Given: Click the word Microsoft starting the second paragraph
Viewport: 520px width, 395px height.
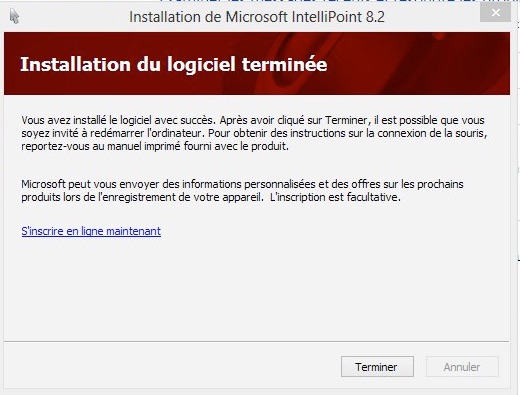Looking at the screenshot, I should (43, 184).
